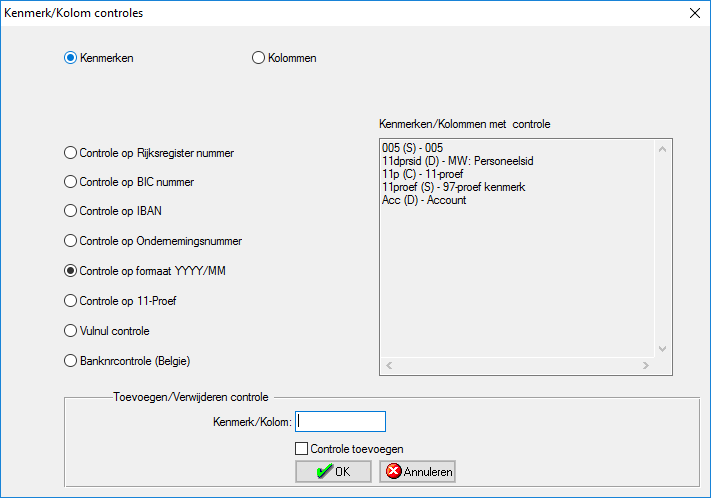This screenshot has height=498, width=711.
Task: Click the list scroll right arrow
Action: click(646, 366)
